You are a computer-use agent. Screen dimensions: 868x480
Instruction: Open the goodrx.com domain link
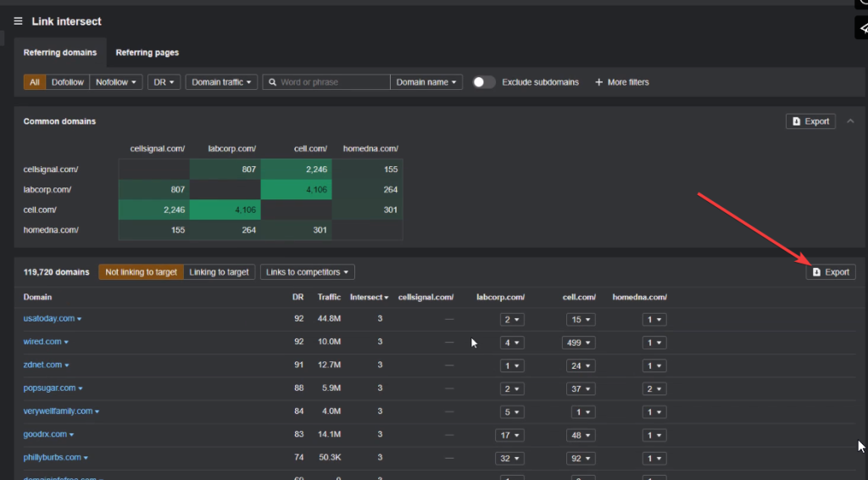point(45,434)
